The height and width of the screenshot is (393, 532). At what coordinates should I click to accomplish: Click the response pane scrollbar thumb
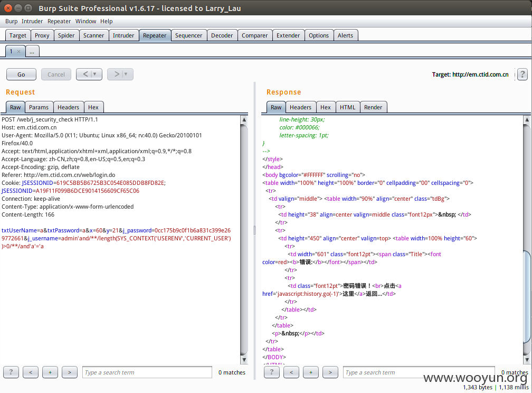[x=527, y=297]
